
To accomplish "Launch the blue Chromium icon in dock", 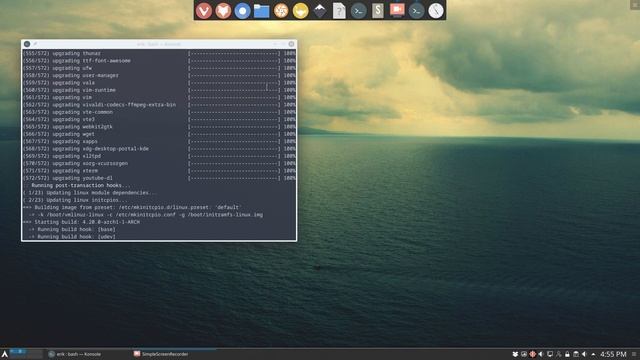I will 242,11.
